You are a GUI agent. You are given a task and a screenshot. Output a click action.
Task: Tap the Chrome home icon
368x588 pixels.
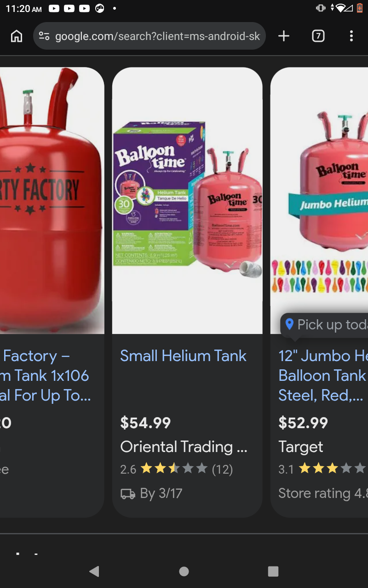[17, 36]
